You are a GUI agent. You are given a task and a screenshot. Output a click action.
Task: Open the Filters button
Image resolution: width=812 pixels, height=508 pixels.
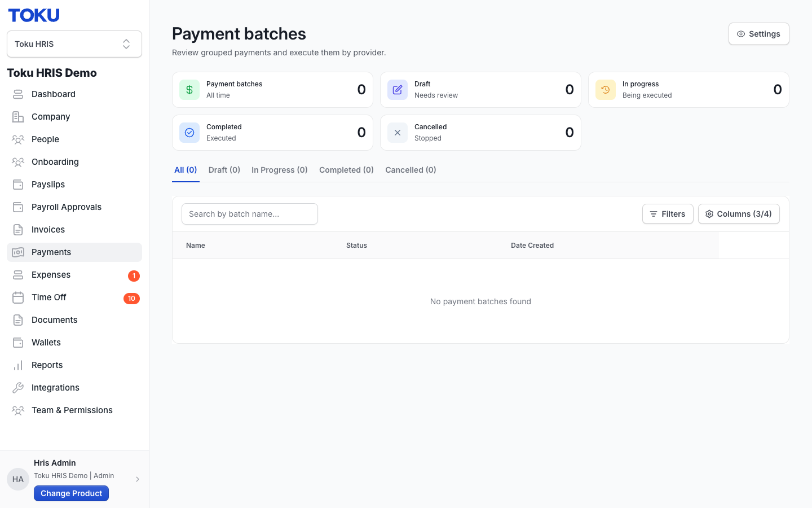coord(668,214)
